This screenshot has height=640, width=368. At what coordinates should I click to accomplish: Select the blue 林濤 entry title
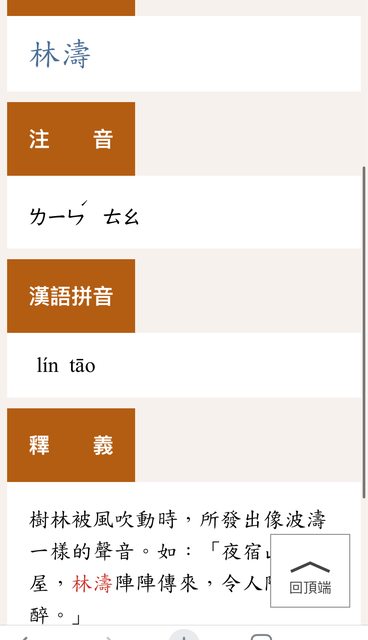click(x=60, y=54)
